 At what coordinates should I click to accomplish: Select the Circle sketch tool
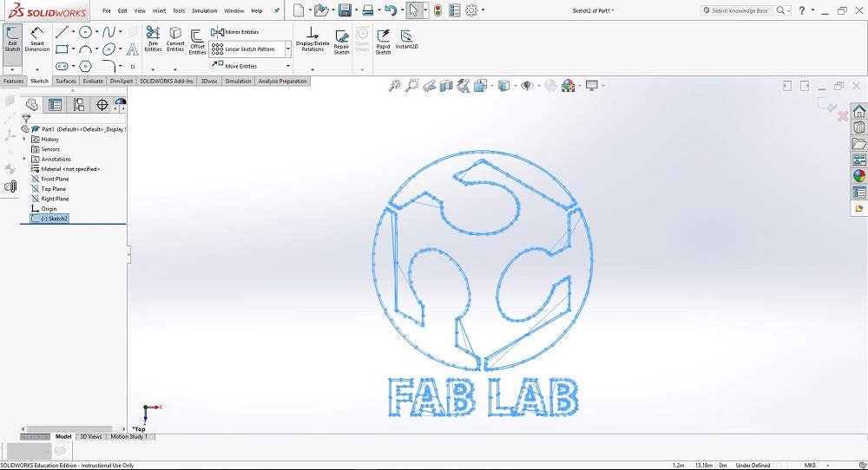[85, 32]
